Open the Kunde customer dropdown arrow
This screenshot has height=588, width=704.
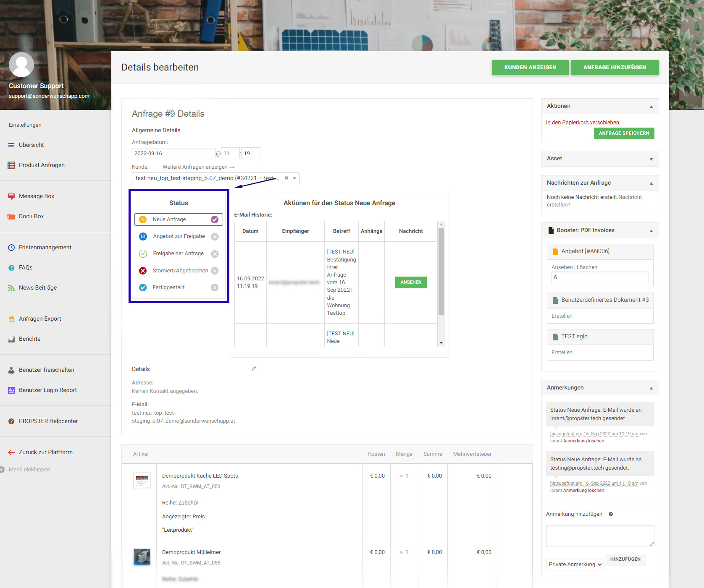(294, 178)
